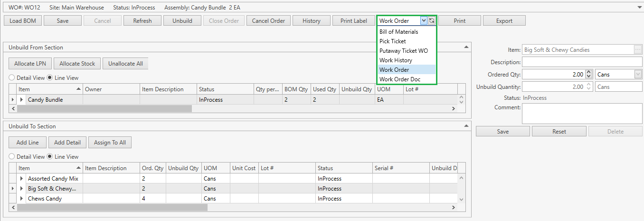
Task: Click refresh icon beside report type dropdown
Action: click(431, 21)
